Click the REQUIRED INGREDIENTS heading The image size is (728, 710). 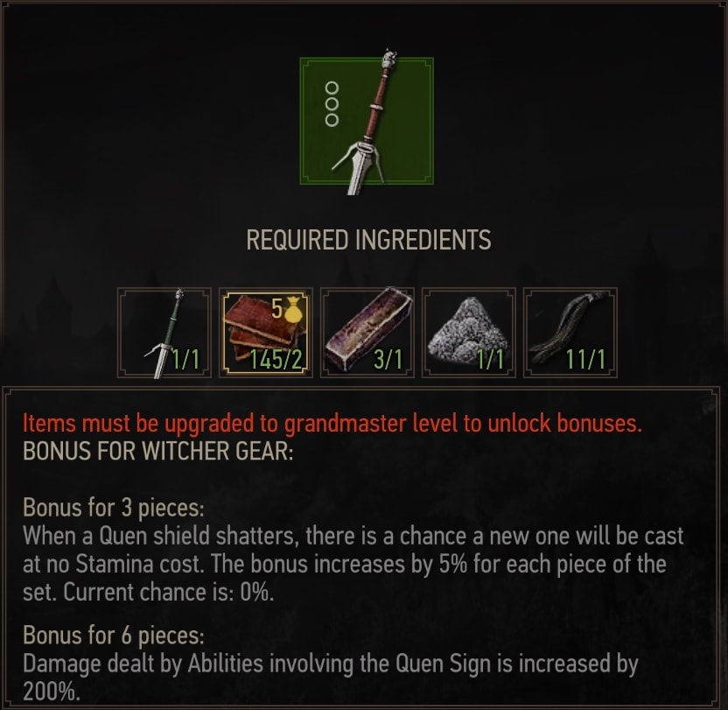368,240
